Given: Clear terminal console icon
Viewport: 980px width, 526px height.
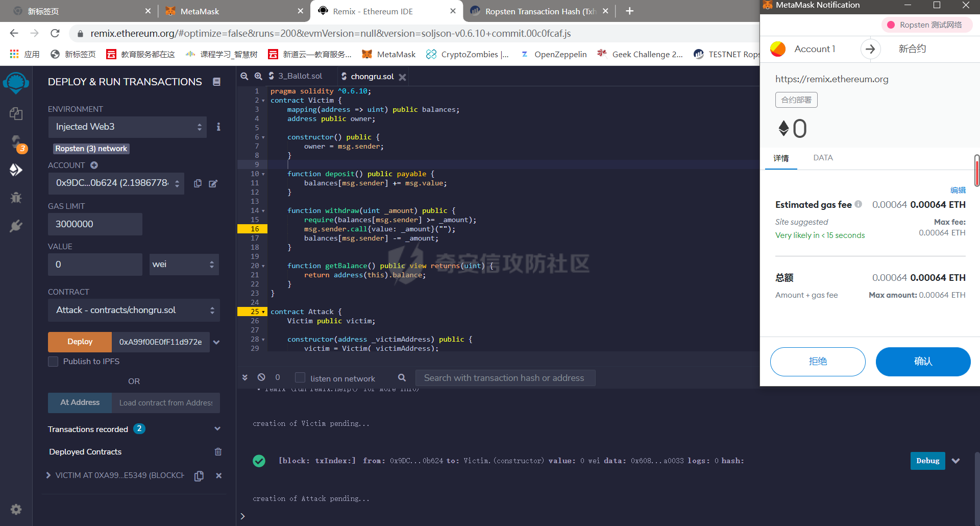Looking at the screenshot, I should click(261, 377).
